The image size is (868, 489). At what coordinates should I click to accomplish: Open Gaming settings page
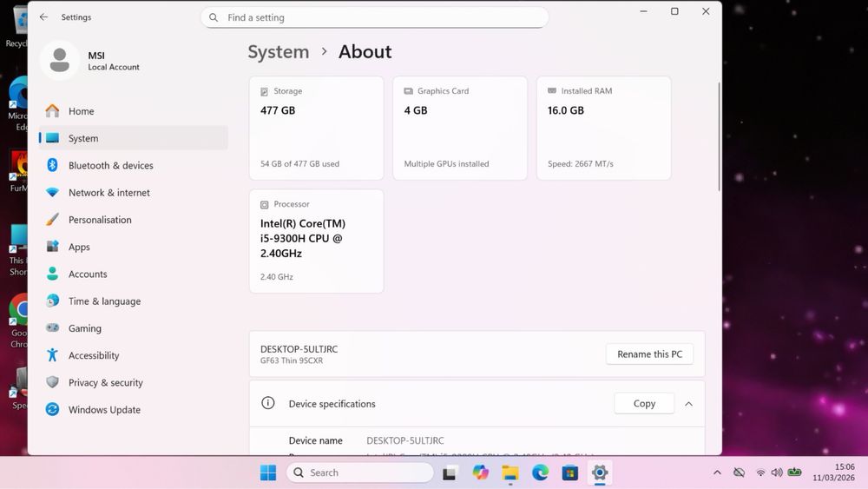tap(134, 327)
